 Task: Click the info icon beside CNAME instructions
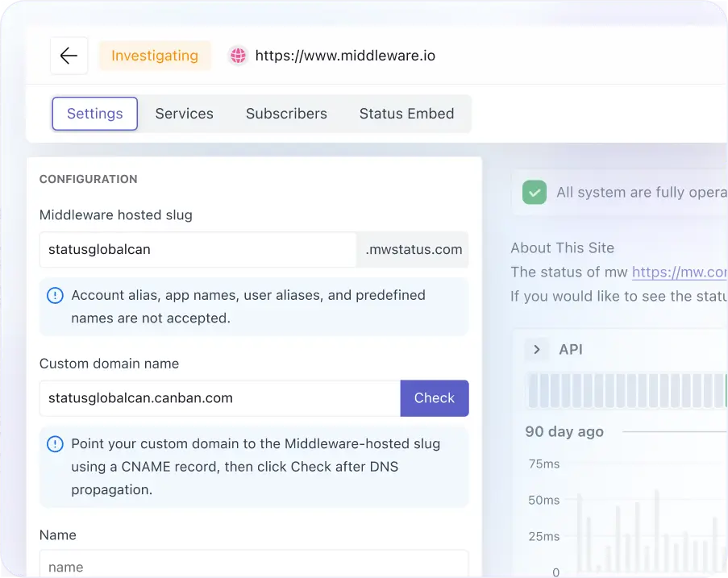point(56,444)
